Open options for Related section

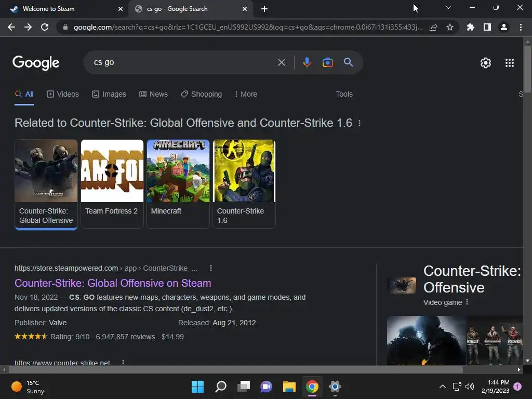coord(360,123)
